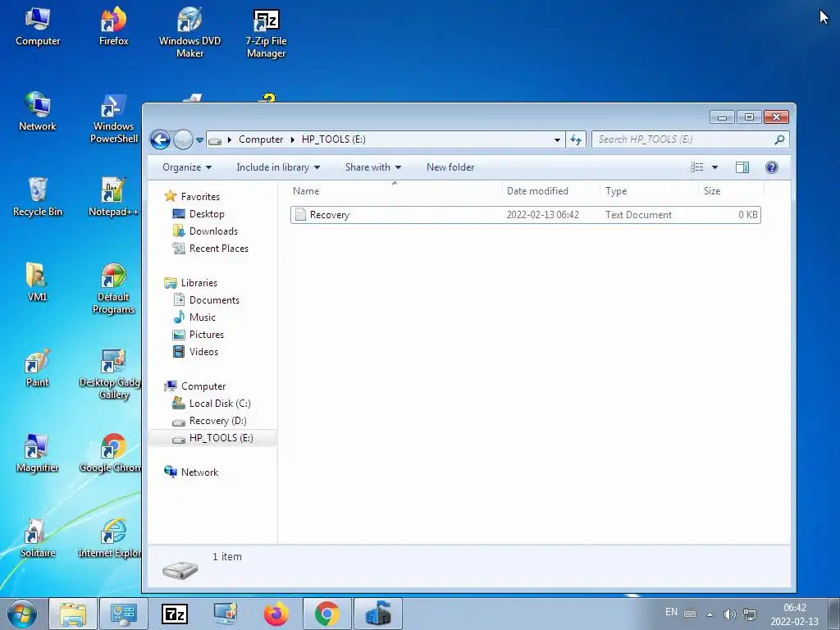The height and width of the screenshot is (630, 840).
Task: Show the preview pane
Action: pyautogui.click(x=742, y=167)
